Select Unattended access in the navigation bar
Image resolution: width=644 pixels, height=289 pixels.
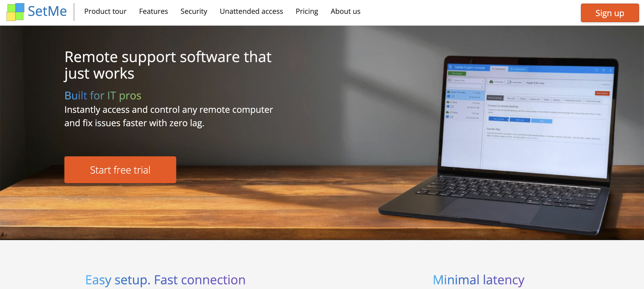pos(251,11)
